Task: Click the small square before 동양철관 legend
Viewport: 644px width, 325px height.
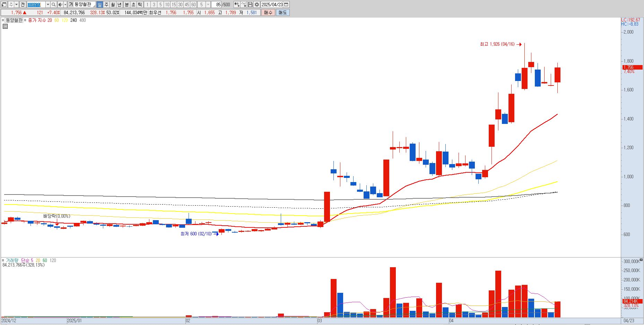Action: (x=3, y=20)
